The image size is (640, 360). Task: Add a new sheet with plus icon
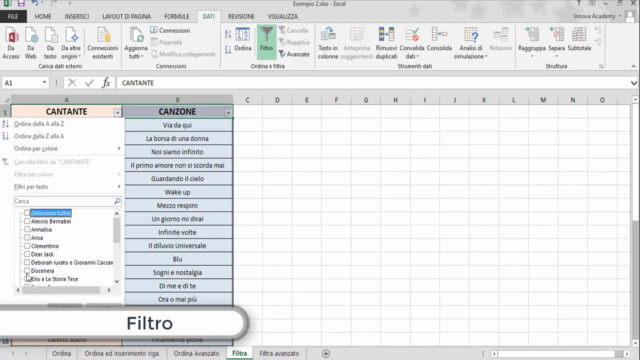pyautogui.click(x=326, y=353)
